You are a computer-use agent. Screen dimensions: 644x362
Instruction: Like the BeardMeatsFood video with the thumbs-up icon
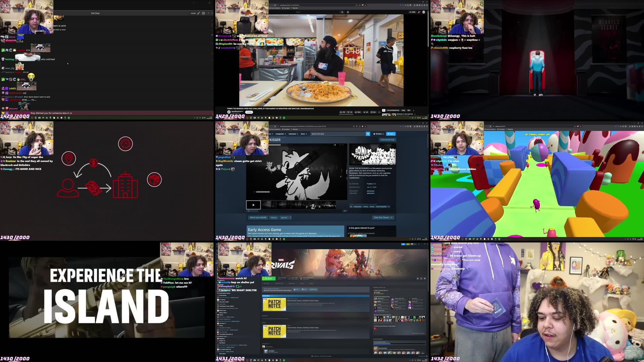pyautogui.click(x=341, y=112)
